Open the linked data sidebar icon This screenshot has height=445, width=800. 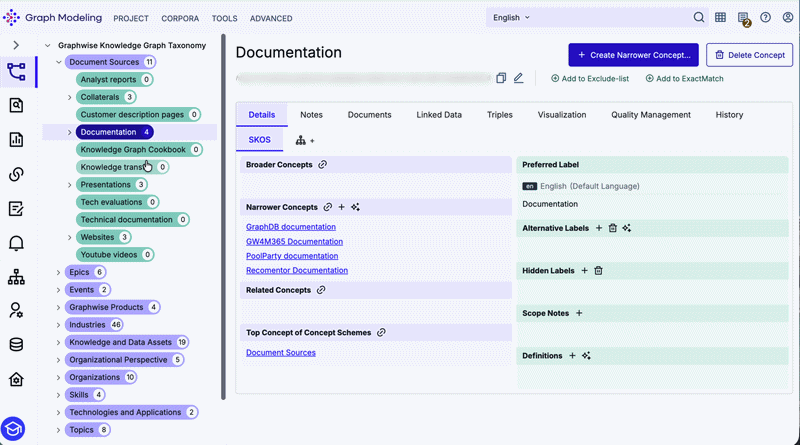16,174
